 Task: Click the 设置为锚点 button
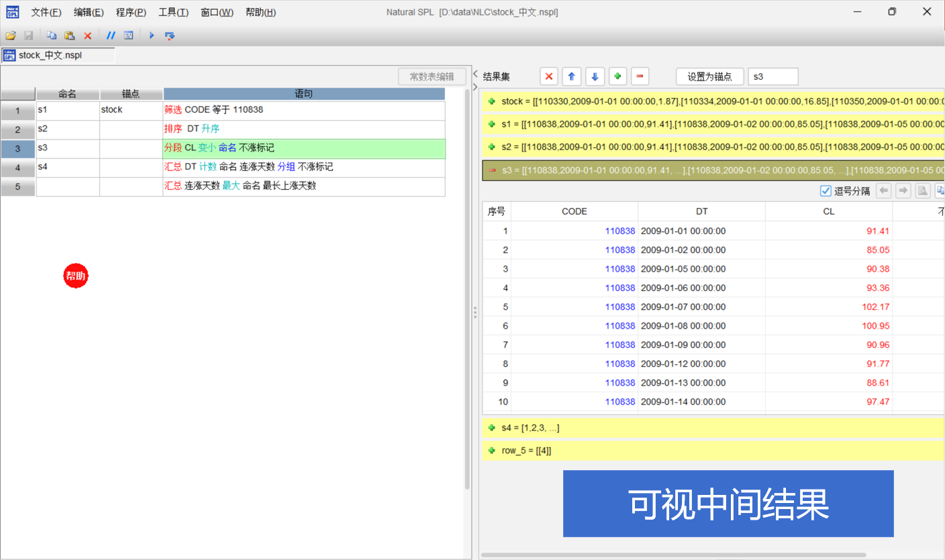tap(709, 76)
